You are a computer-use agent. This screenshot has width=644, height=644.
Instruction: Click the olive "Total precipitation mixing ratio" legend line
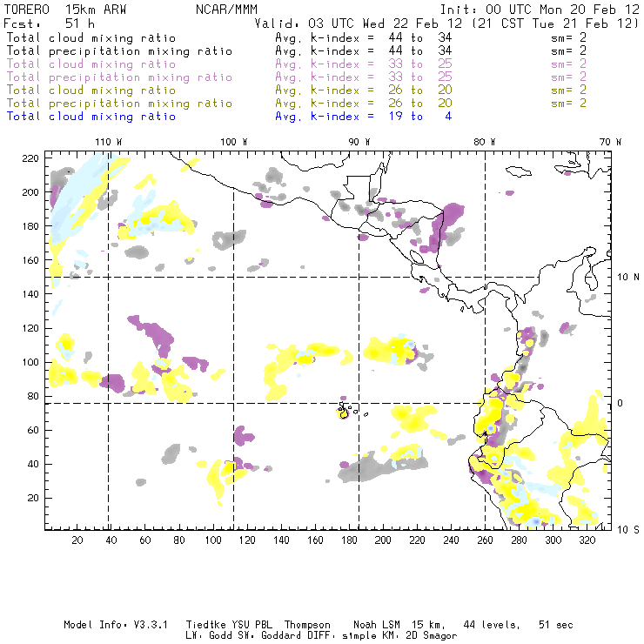tap(119, 104)
